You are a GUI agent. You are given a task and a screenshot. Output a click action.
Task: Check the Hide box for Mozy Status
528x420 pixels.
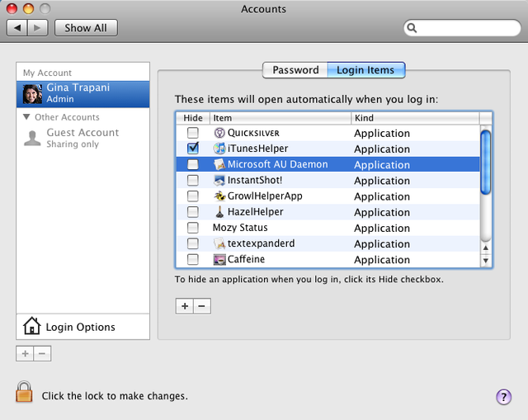pyautogui.click(x=193, y=228)
